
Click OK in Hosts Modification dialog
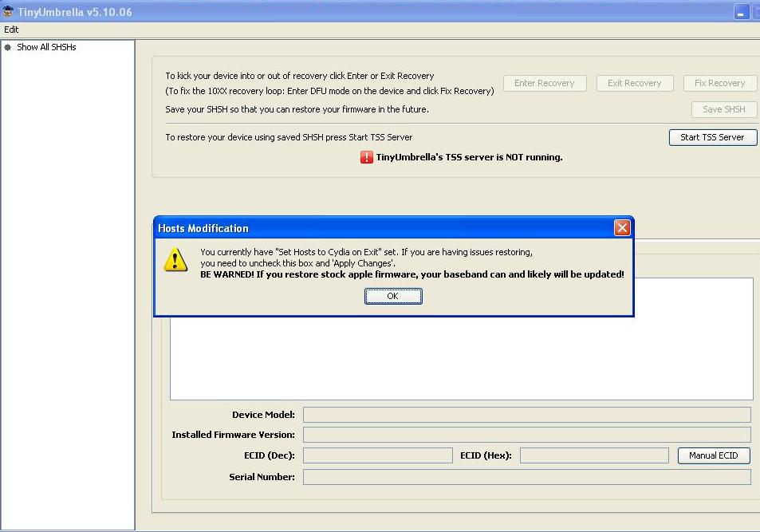point(393,296)
